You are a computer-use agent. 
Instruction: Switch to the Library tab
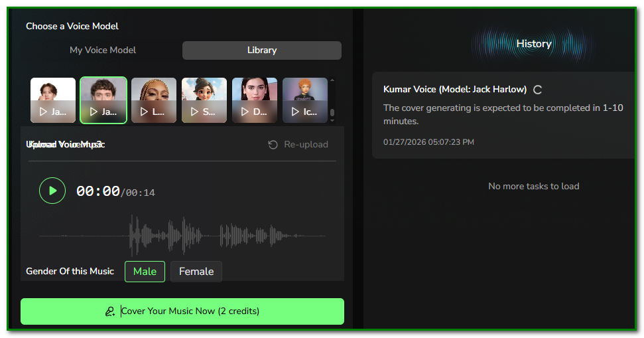262,50
